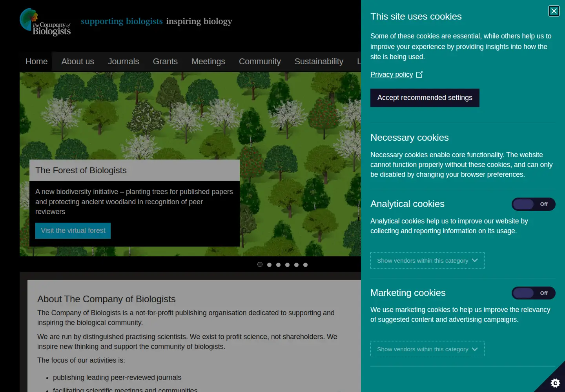Click the 'Necessary cookies' heading
The image size is (565, 392).
click(410, 138)
